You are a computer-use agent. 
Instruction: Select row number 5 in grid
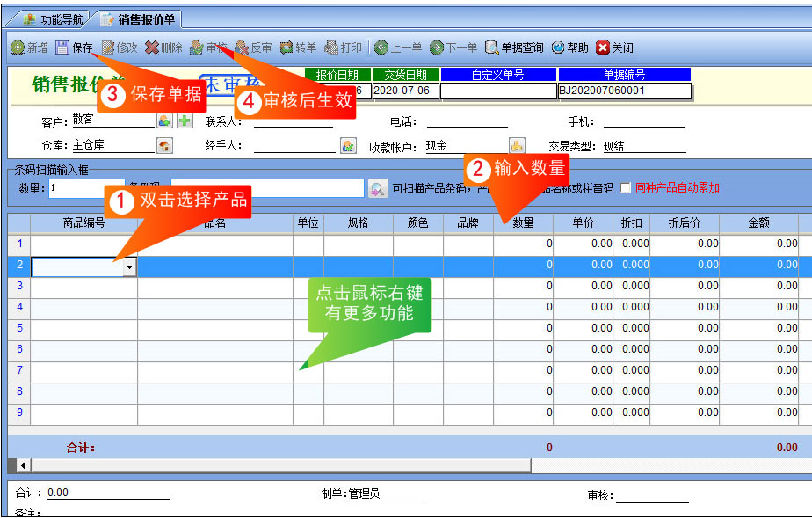point(19,328)
